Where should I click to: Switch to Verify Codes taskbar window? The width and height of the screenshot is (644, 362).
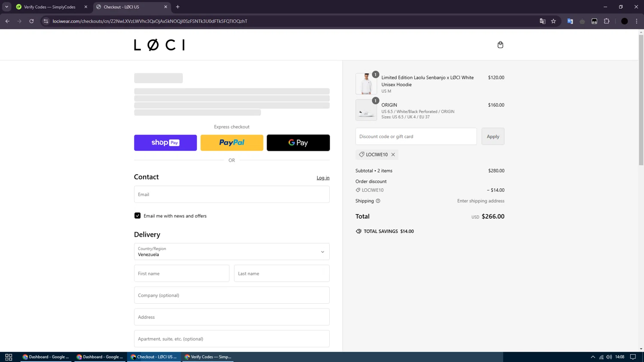coord(208,357)
